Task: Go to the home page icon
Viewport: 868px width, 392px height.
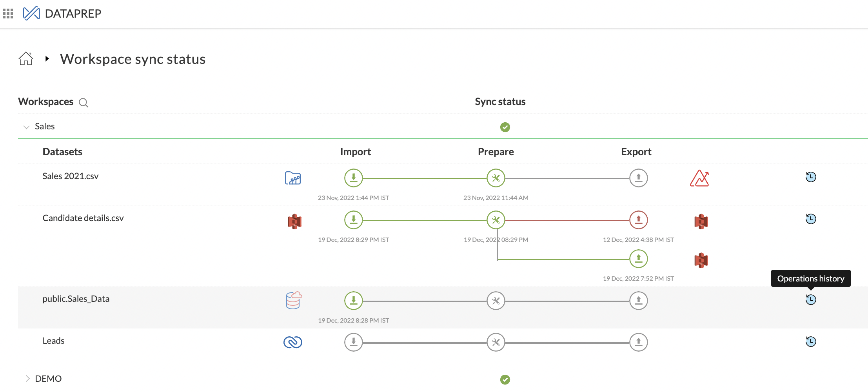Action: coord(26,59)
